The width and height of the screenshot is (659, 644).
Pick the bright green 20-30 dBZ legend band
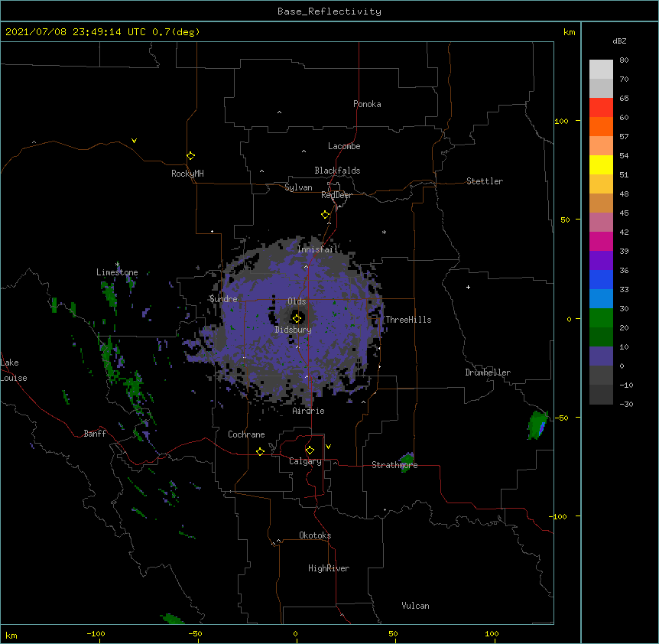click(x=601, y=318)
